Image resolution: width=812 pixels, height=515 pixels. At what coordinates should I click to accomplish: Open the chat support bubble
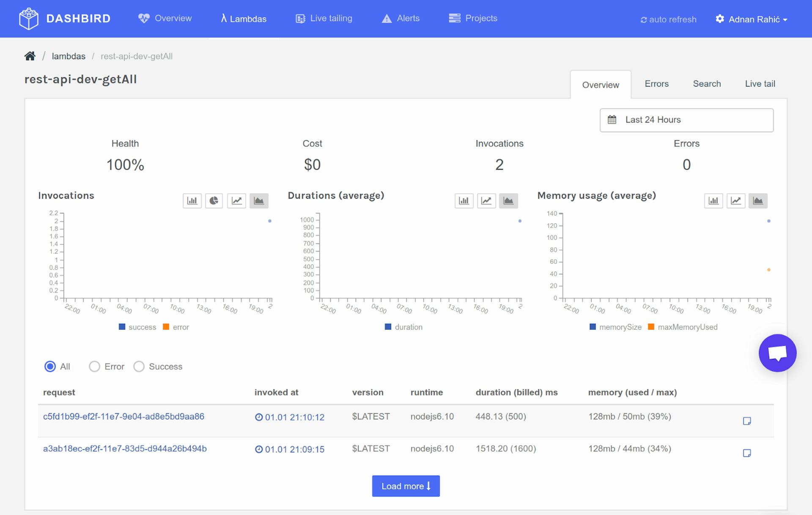777,353
